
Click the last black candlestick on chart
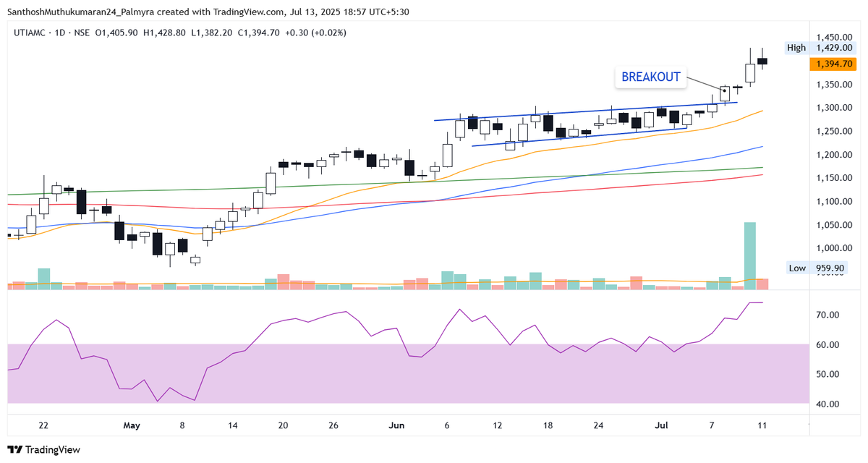[x=762, y=61]
